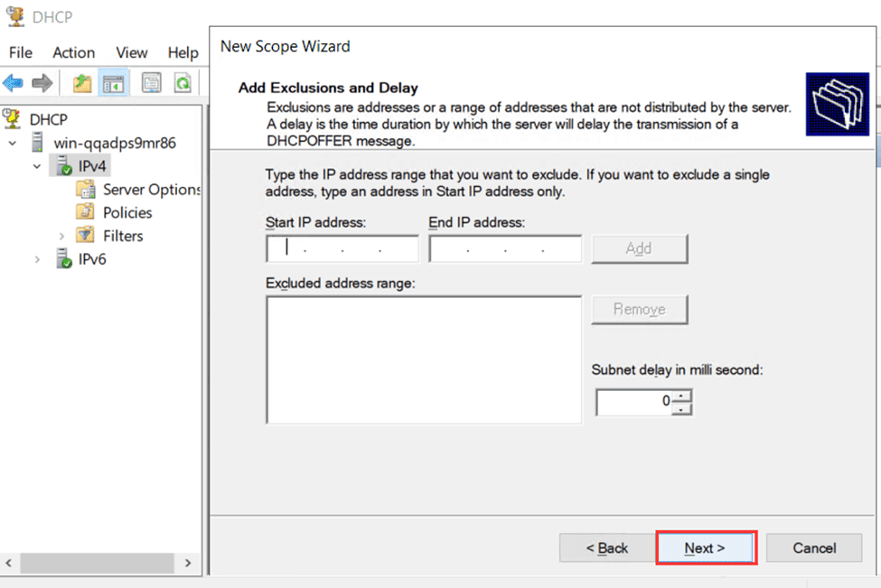The height and width of the screenshot is (588, 881).
Task: Open the Action menu
Action: [x=73, y=52]
